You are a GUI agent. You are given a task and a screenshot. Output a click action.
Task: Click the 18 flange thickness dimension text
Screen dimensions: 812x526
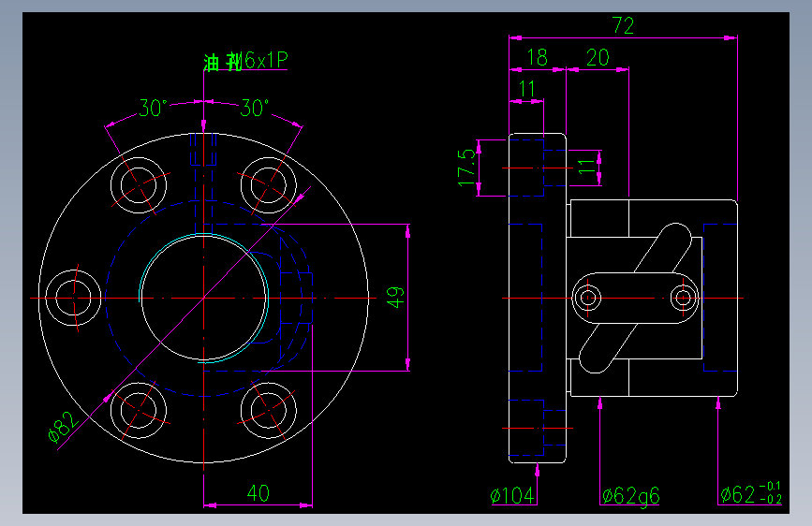(x=537, y=57)
